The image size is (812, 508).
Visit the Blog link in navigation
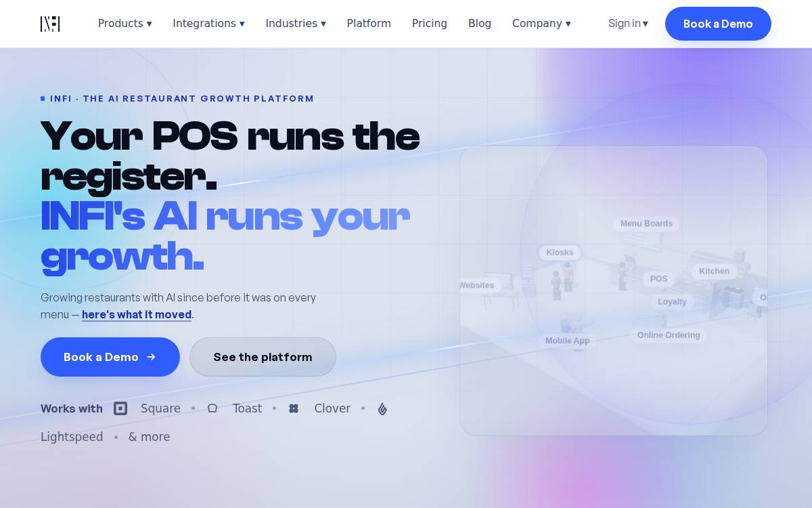click(480, 24)
